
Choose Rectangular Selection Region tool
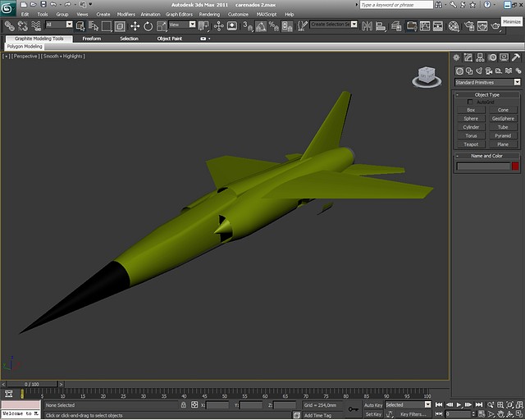107,25
